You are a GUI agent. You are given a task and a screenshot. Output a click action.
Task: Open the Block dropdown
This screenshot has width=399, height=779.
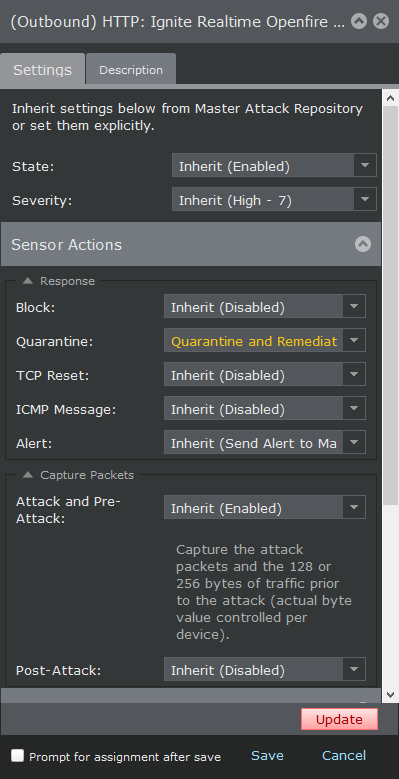(x=265, y=307)
